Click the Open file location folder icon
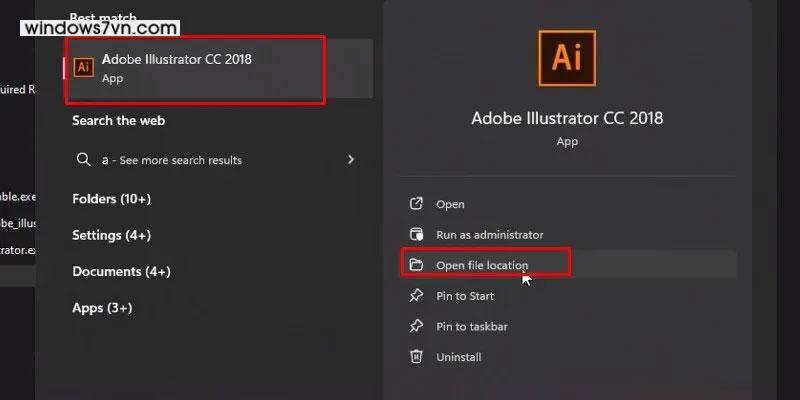This screenshot has height=400, width=800. [417, 265]
